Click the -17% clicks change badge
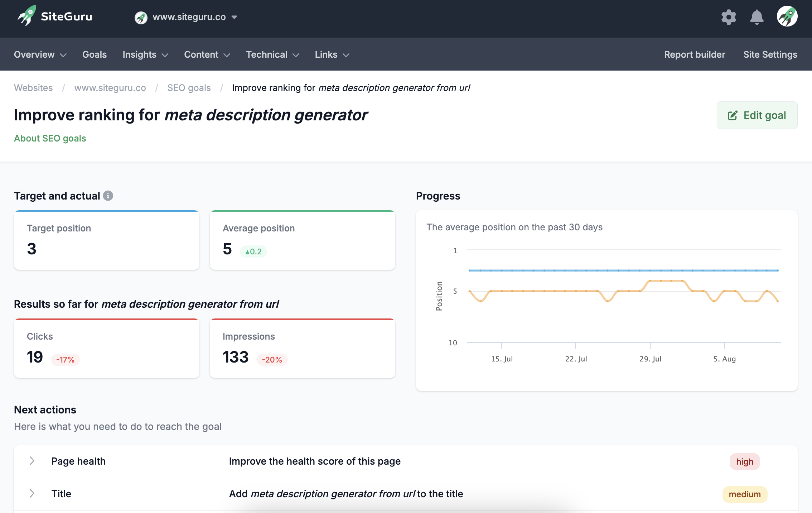This screenshot has height=513, width=812. click(x=65, y=360)
